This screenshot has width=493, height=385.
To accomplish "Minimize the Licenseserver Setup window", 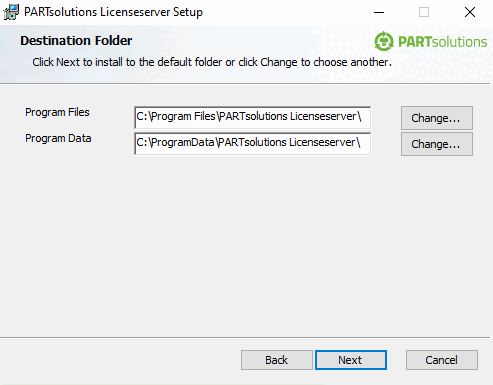I will coord(379,12).
